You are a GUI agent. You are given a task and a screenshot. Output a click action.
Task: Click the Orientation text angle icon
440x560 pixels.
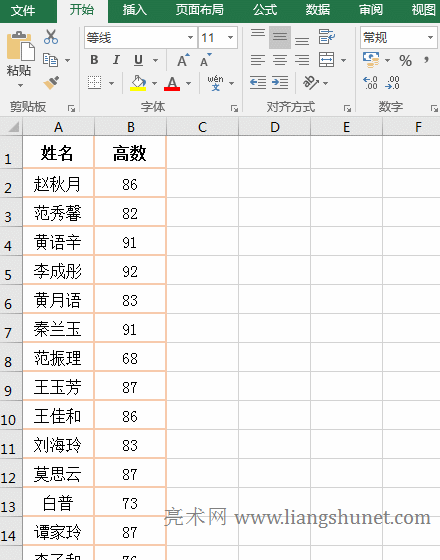click(311, 83)
